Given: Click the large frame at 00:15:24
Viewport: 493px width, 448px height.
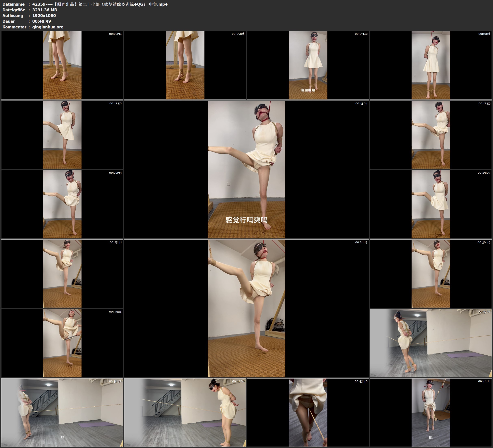Looking at the screenshot, I should tap(246, 169).
